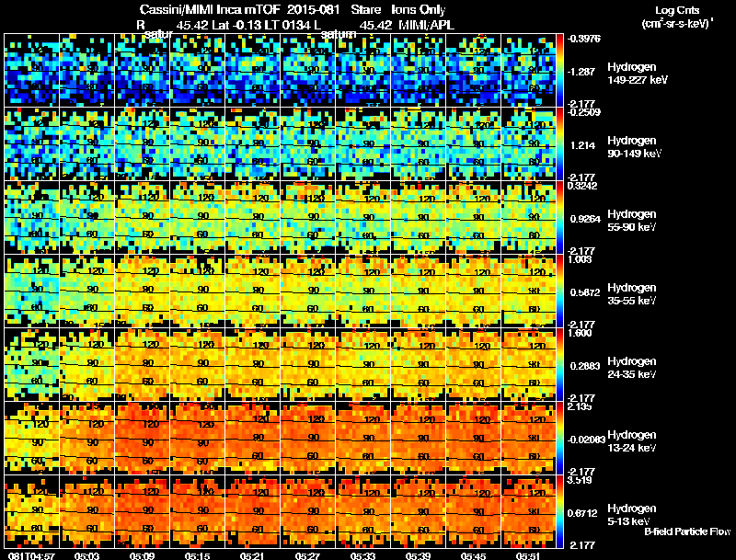The height and width of the screenshot is (560, 736).
Task: Click the 05:51 time axis label
Action: point(528,555)
